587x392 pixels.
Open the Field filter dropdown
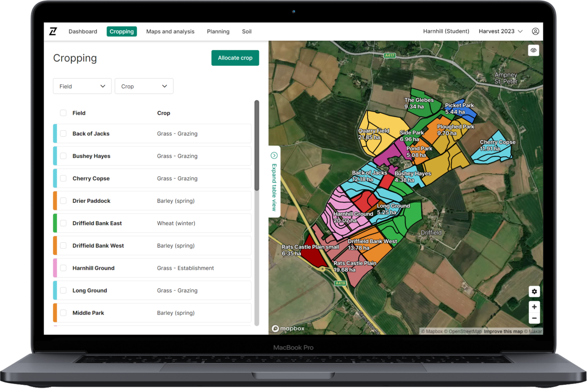pos(82,86)
